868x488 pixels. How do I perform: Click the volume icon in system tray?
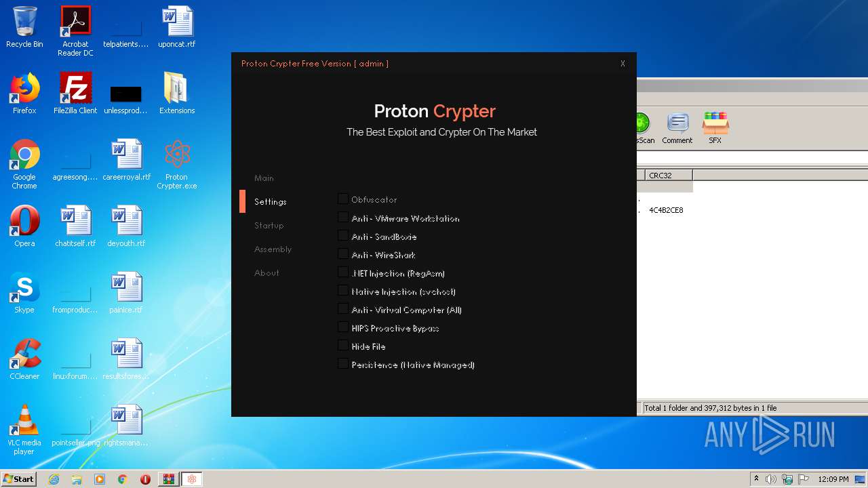770,479
